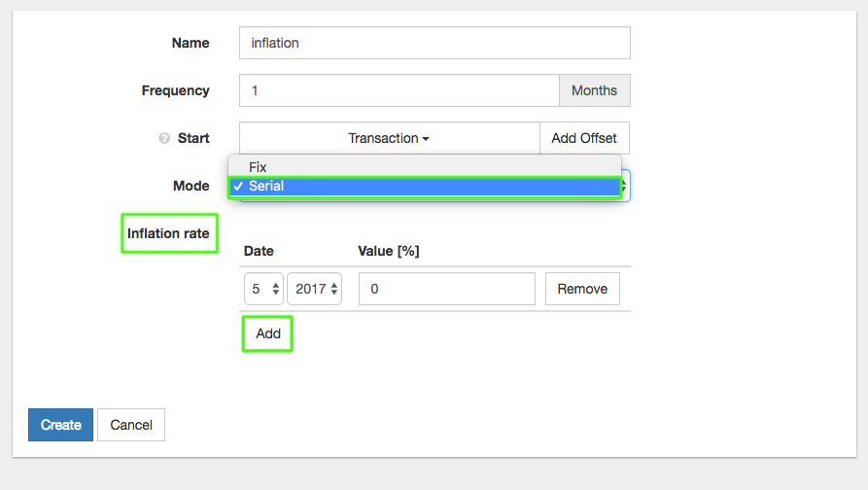Open the day selector showing 5
The width and height of the screenshot is (868, 490).
pos(261,289)
